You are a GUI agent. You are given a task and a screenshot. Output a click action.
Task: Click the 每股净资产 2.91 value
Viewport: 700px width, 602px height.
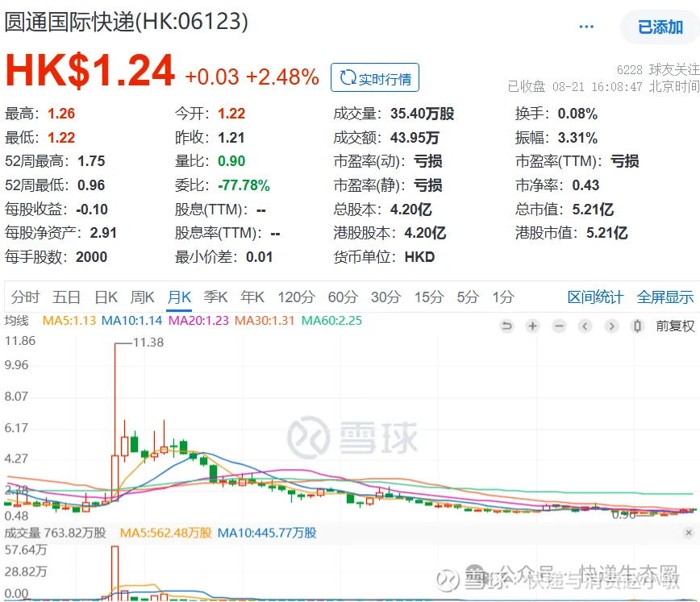point(103,233)
